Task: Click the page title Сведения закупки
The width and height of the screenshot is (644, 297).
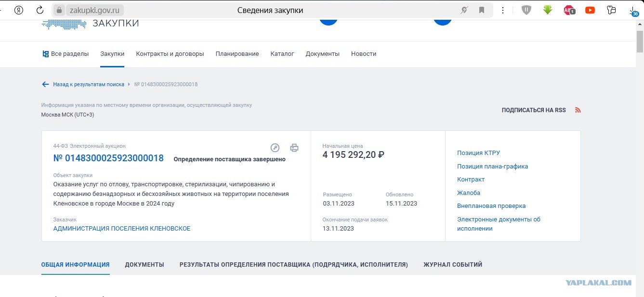Action: point(270,10)
